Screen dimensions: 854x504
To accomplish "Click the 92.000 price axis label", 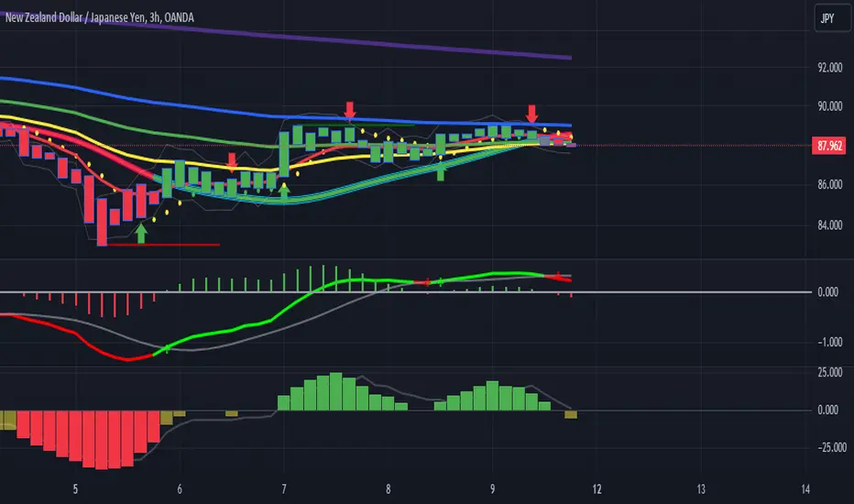I will coord(829,68).
